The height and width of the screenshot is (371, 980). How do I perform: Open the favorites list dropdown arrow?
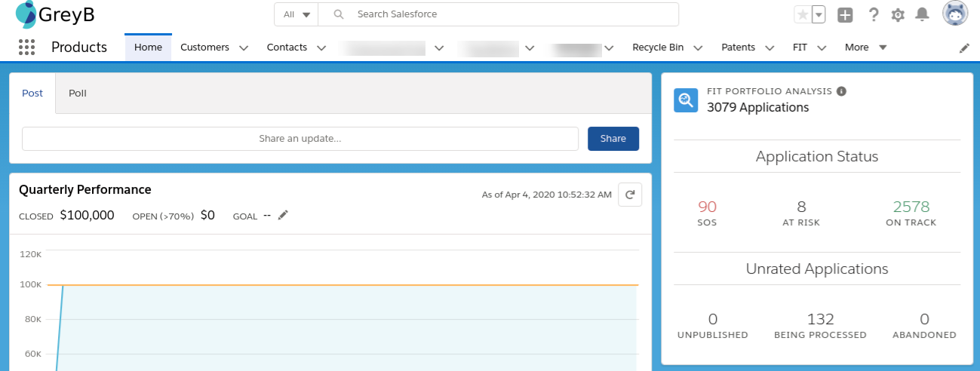(819, 14)
